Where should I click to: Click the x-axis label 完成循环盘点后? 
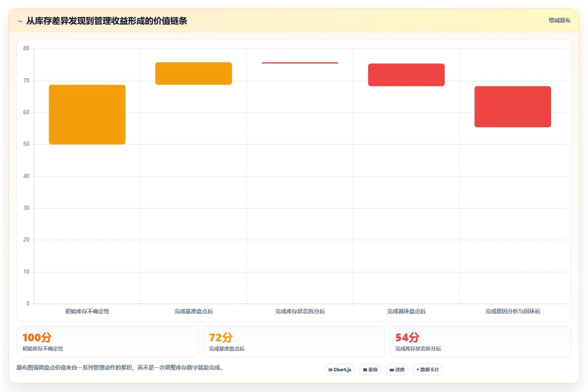click(406, 311)
